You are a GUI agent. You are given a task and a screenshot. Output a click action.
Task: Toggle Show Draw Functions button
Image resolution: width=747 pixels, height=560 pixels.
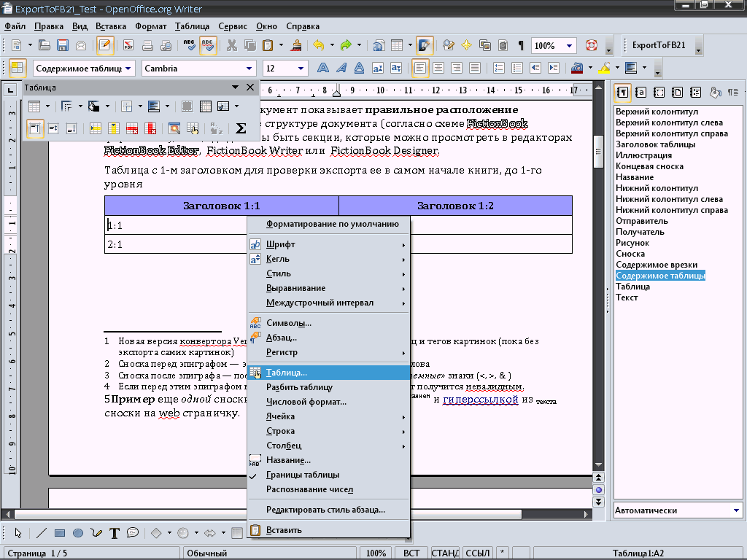pyautogui.click(x=424, y=45)
